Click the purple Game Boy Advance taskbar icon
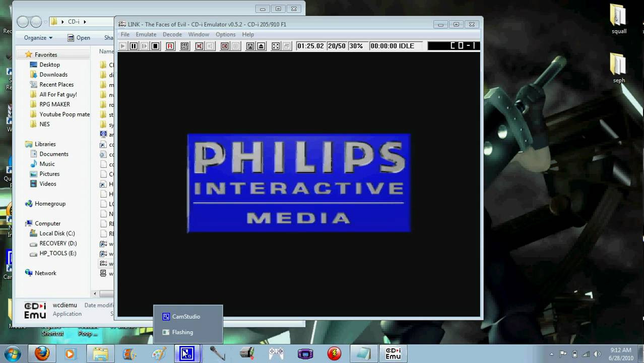644x363 pixels. click(x=305, y=354)
